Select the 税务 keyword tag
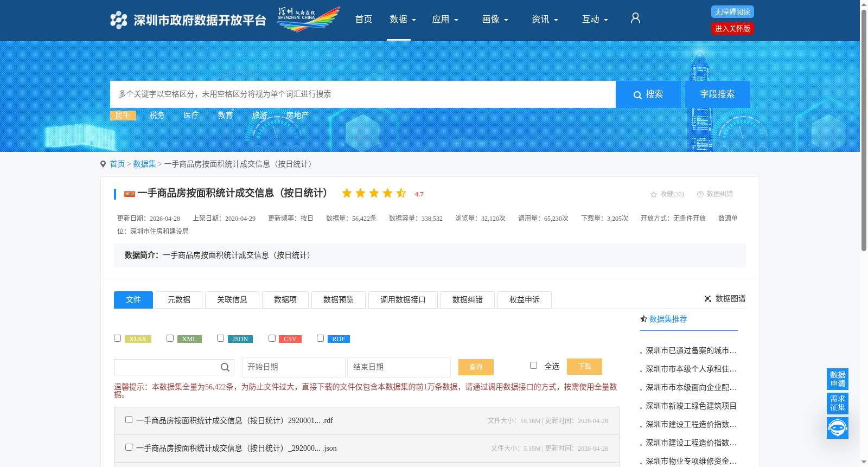 click(x=157, y=115)
